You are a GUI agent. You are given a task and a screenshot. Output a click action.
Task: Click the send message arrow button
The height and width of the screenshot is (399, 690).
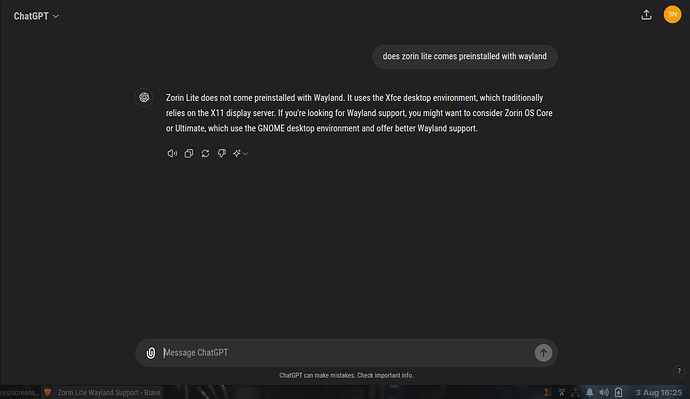(543, 353)
